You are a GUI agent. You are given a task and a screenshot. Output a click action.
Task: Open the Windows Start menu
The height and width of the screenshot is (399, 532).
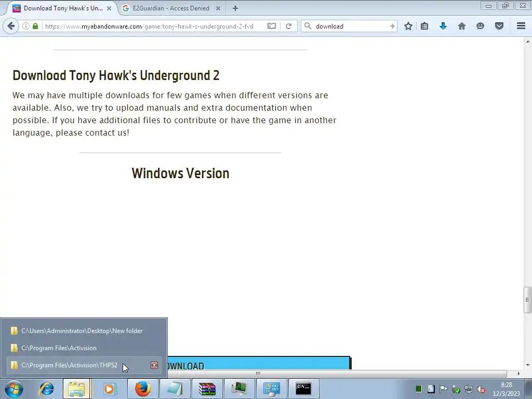click(x=14, y=389)
